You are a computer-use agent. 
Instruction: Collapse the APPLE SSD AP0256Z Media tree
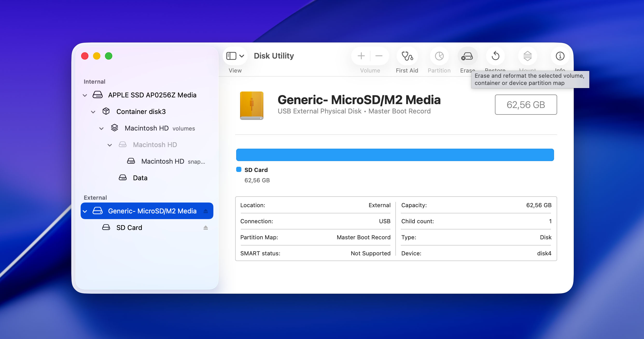click(85, 95)
